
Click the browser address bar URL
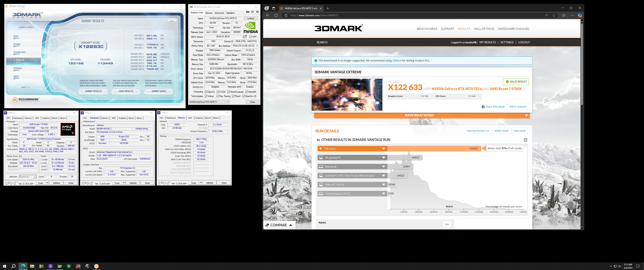314,15
